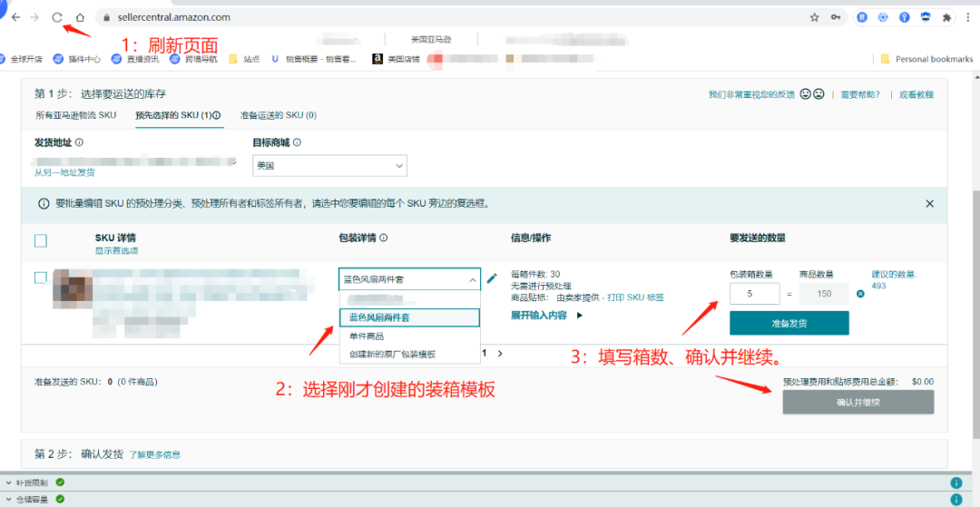Switch to 准备运送的 SKU (0) tab
This screenshot has height=507, width=980.
278,115
